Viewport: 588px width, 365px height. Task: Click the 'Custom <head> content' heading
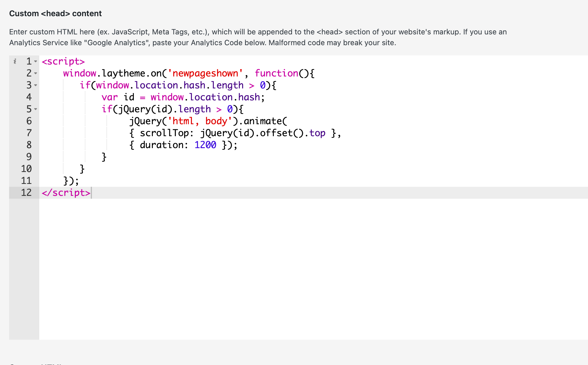point(55,13)
